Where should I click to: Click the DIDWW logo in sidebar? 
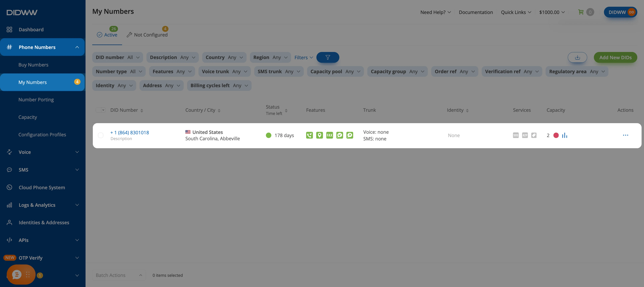[22, 13]
